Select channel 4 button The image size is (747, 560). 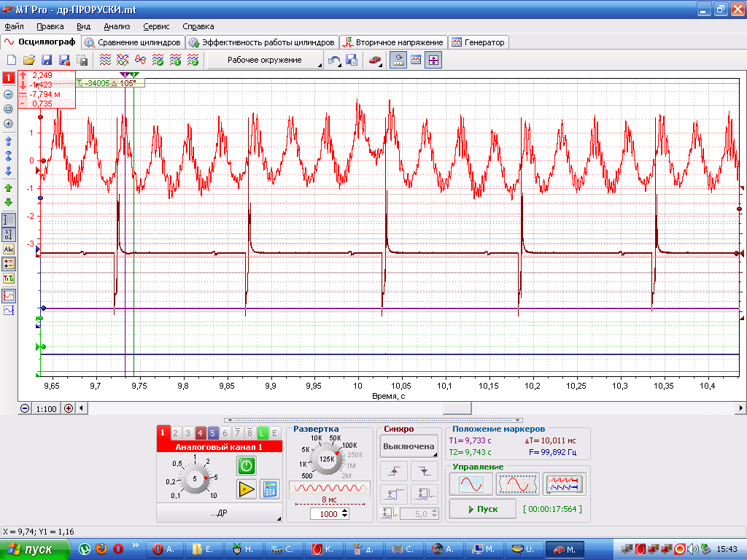tap(200, 433)
